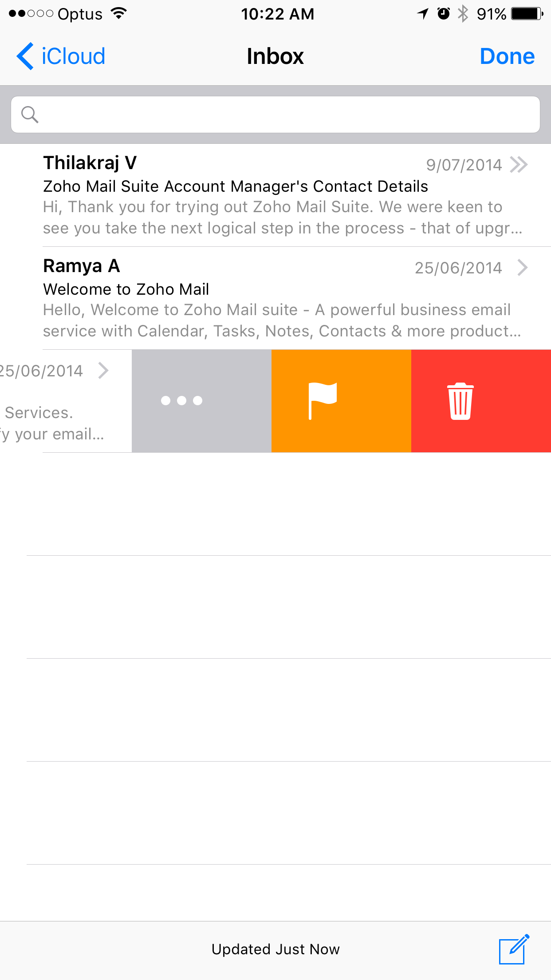The height and width of the screenshot is (980, 551).
Task: Tap the alarm clock status icon
Action: [x=443, y=14]
